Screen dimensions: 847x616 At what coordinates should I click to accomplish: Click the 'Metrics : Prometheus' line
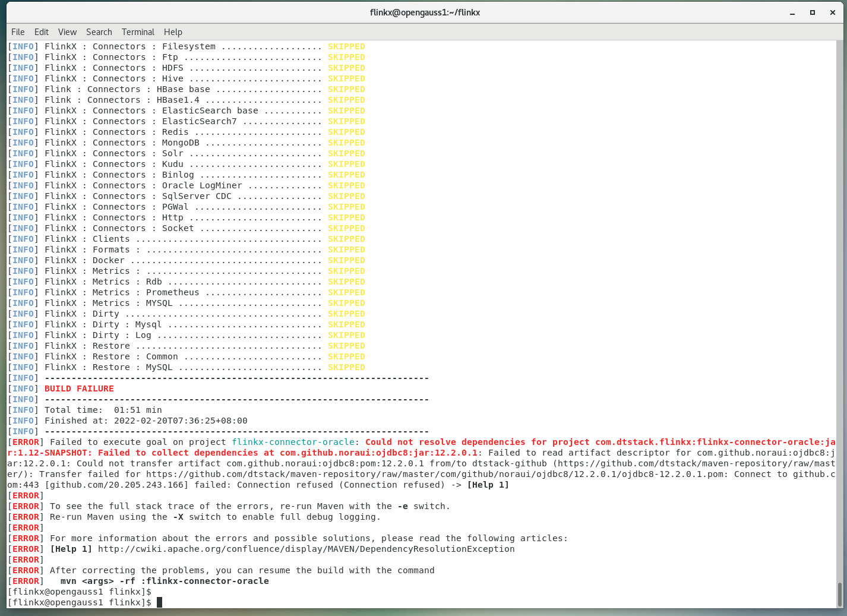point(187,292)
